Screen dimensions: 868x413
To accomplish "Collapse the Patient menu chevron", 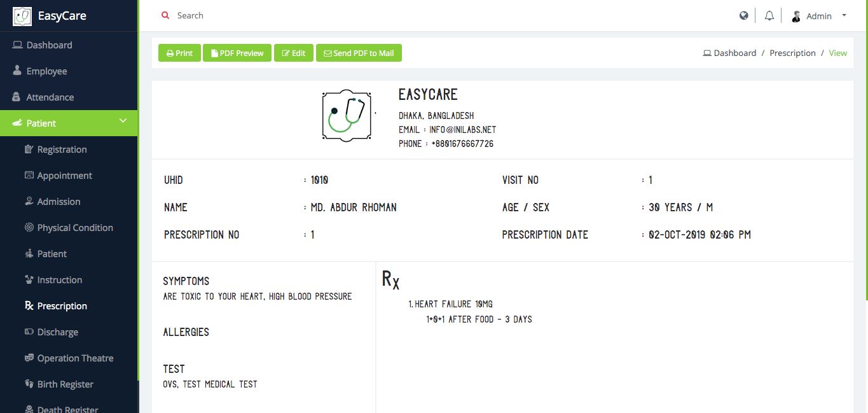I will pos(123,122).
